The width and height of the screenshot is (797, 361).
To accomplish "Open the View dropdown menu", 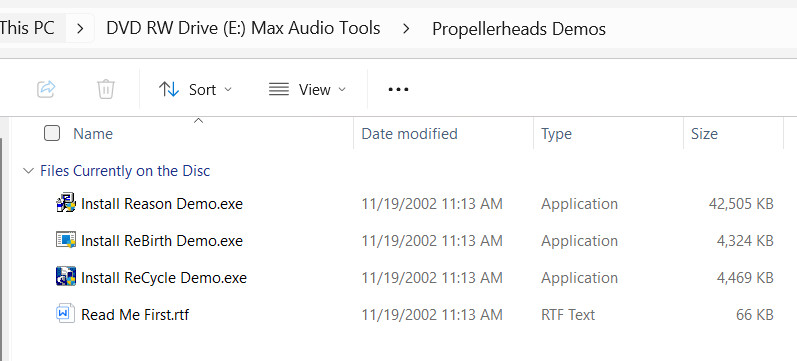I will (x=307, y=90).
